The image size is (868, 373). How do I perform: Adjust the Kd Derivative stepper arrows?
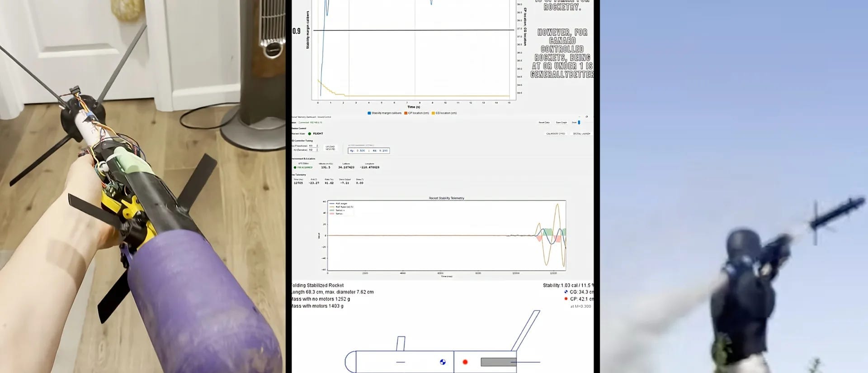317,150
